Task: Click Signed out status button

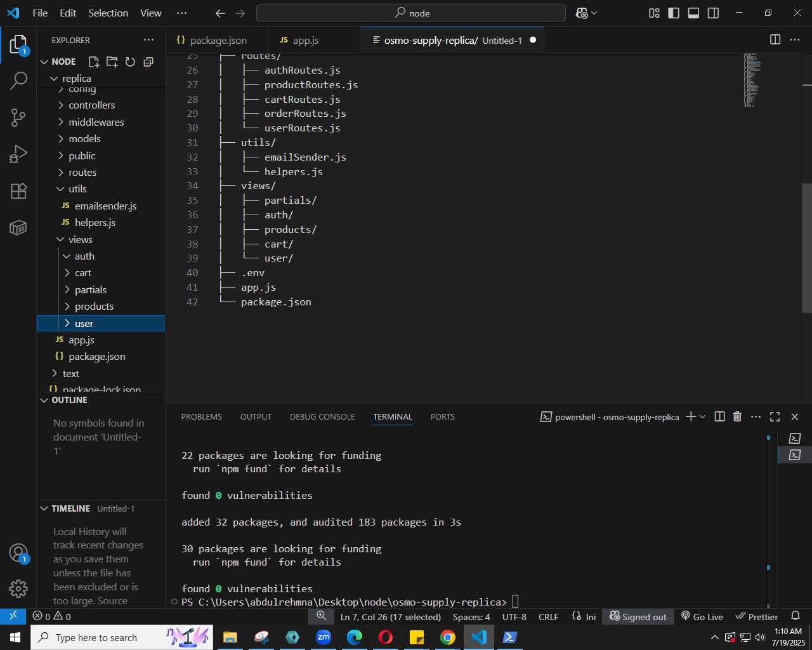Action: click(638, 616)
